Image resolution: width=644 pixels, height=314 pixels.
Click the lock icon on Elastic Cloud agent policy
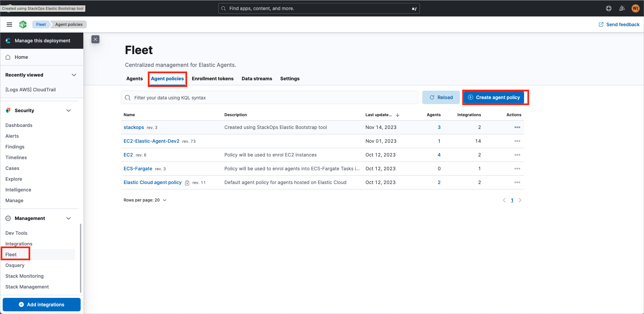pos(187,183)
